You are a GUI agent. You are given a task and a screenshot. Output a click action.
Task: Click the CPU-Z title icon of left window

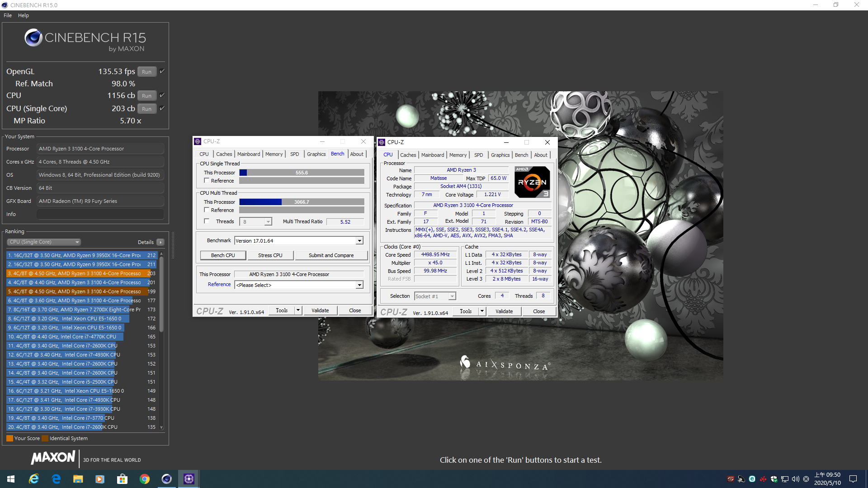pyautogui.click(x=198, y=141)
